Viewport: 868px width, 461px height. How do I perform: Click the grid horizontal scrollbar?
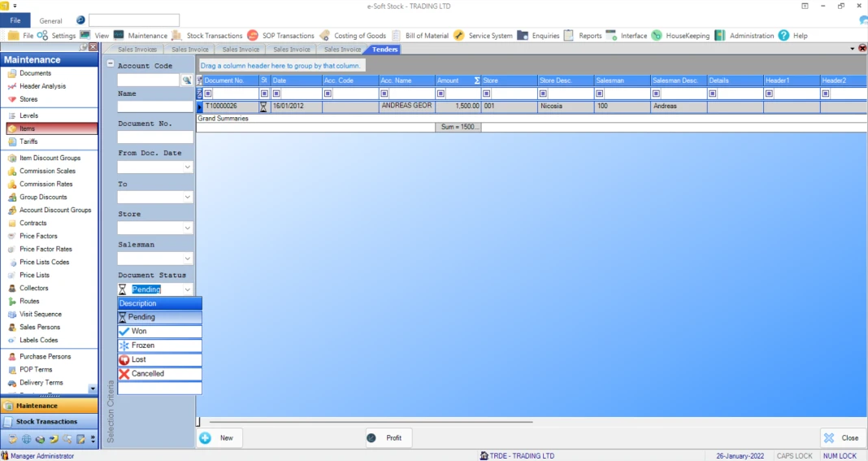pyautogui.click(x=371, y=422)
